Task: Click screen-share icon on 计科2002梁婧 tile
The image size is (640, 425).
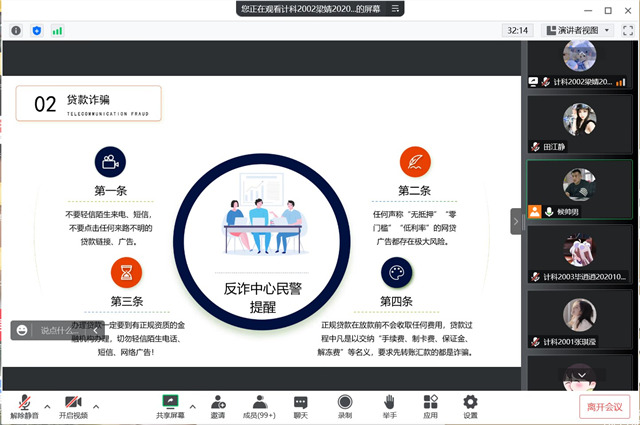Action: pyautogui.click(x=533, y=82)
